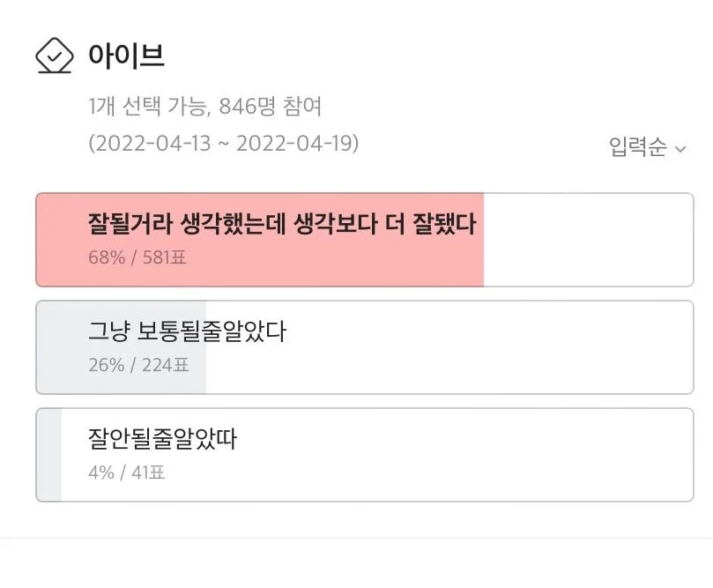Open the 입력순 sort dropdown
This screenshot has width=713, height=588.
coord(647,147)
